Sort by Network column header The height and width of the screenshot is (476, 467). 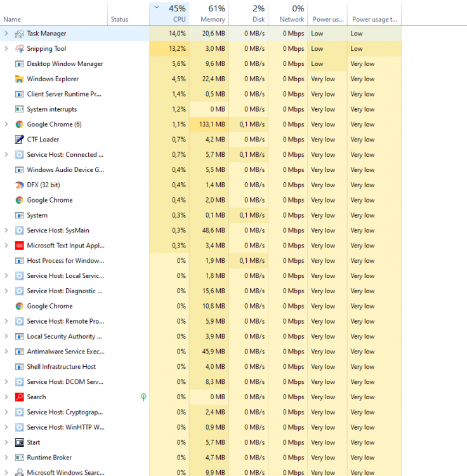(x=288, y=14)
